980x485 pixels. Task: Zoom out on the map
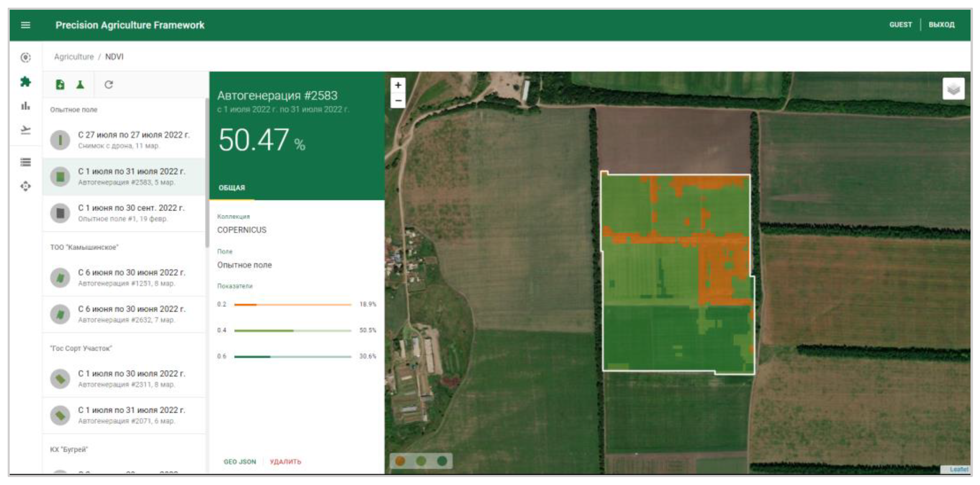tap(398, 101)
